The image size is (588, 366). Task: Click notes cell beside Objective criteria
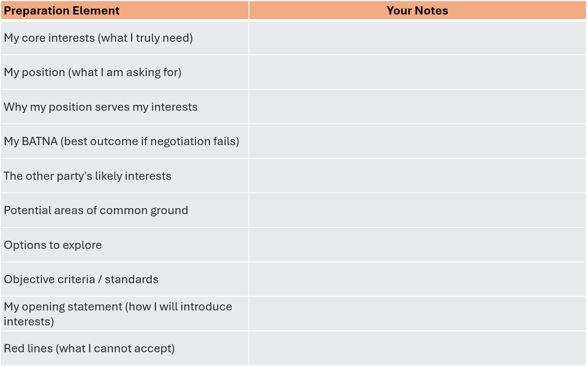coord(417,279)
